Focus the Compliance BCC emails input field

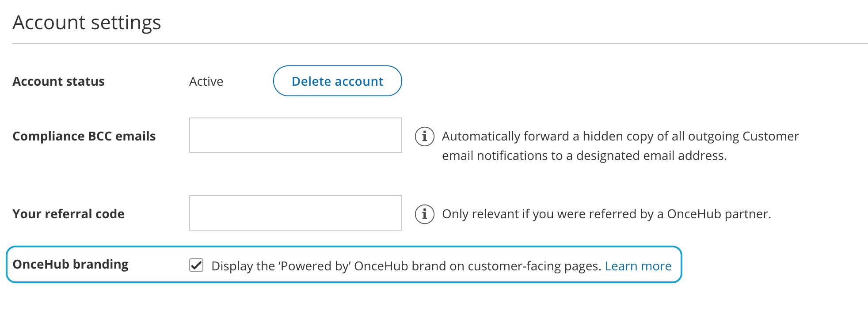pos(295,135)
